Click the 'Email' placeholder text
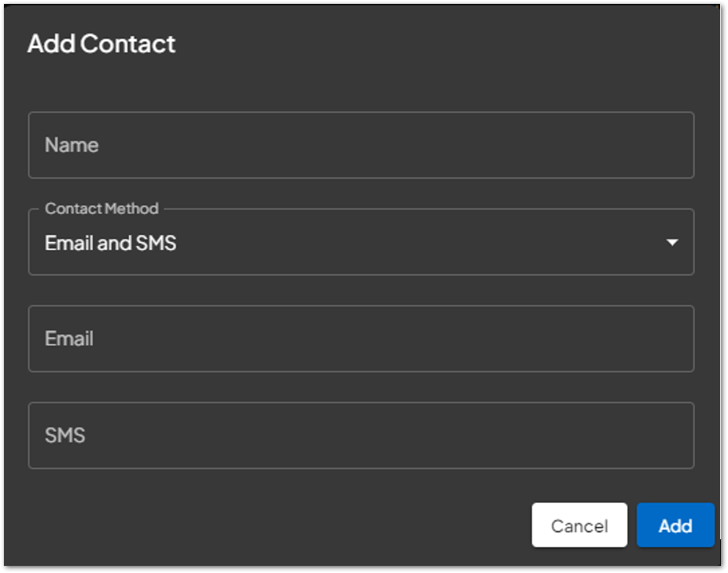Viewport: 728px width, 573px height. tap(69, 339)
